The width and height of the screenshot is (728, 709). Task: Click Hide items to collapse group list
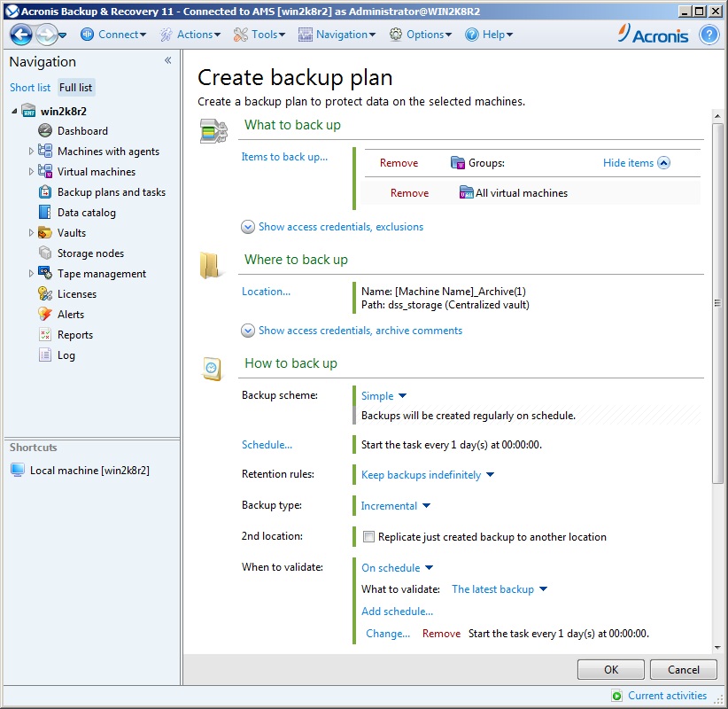[x=636, y=163]
